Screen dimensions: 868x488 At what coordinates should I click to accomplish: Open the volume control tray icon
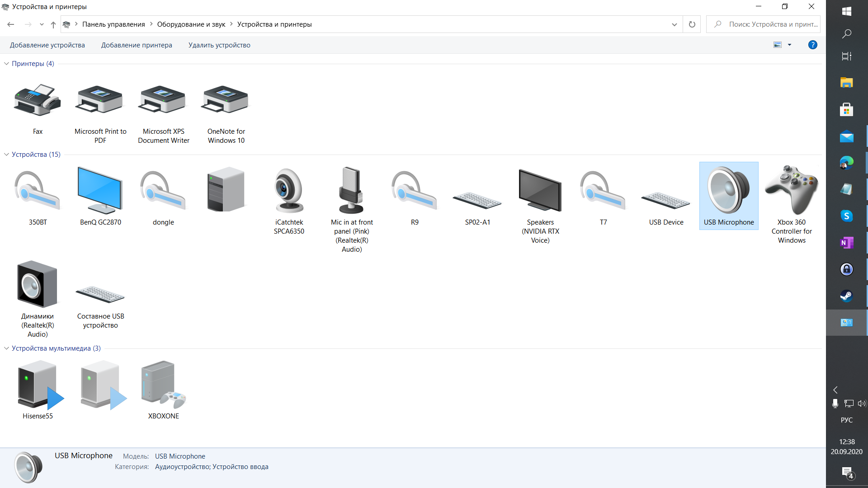pyautogui.click(x=861, y=404)
